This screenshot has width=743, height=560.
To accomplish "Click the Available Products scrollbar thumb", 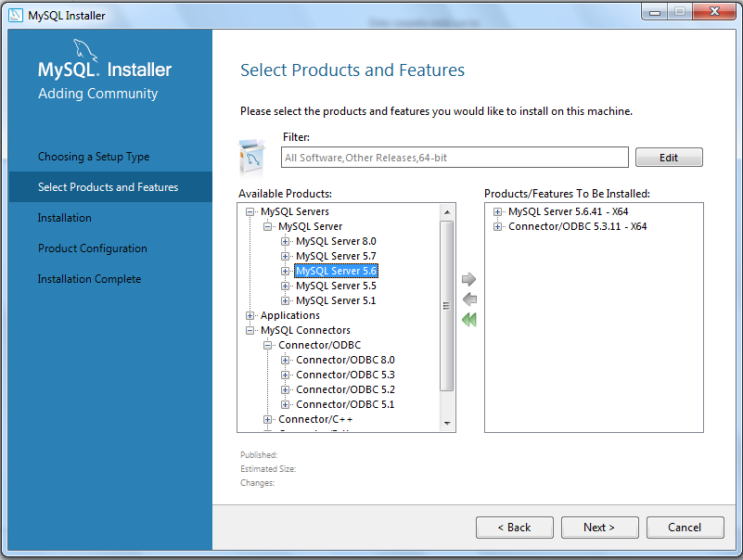I will (x=446, y=306).
